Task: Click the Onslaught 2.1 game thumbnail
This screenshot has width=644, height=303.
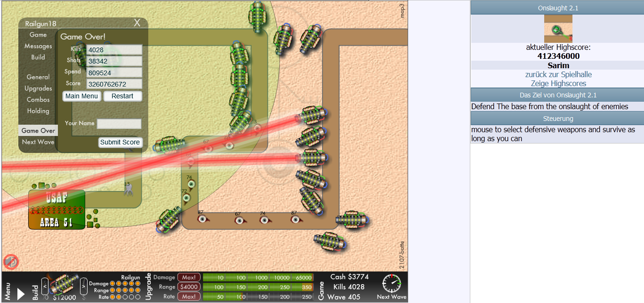Action: (558, 29)
